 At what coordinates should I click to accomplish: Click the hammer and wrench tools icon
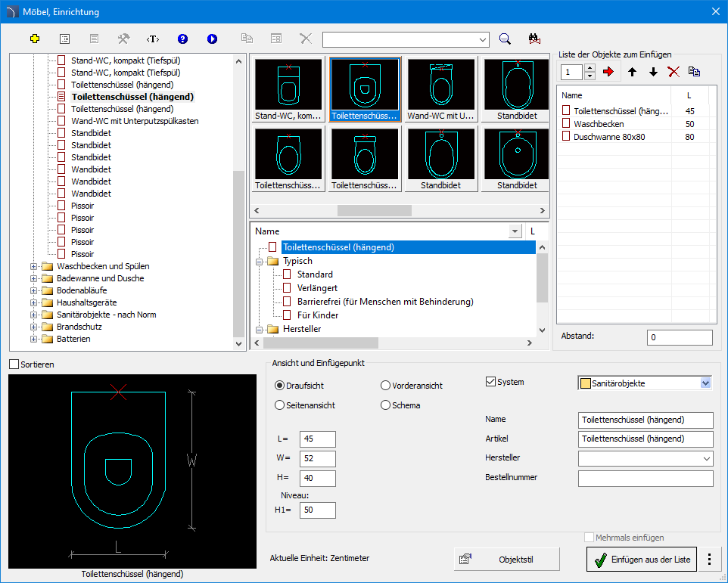[123, 39]
